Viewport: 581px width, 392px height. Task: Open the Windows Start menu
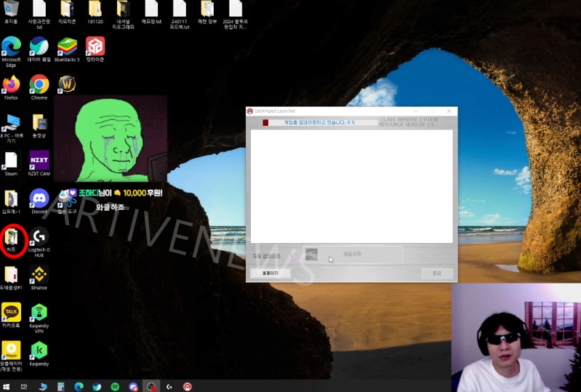[x=7, y=386]
